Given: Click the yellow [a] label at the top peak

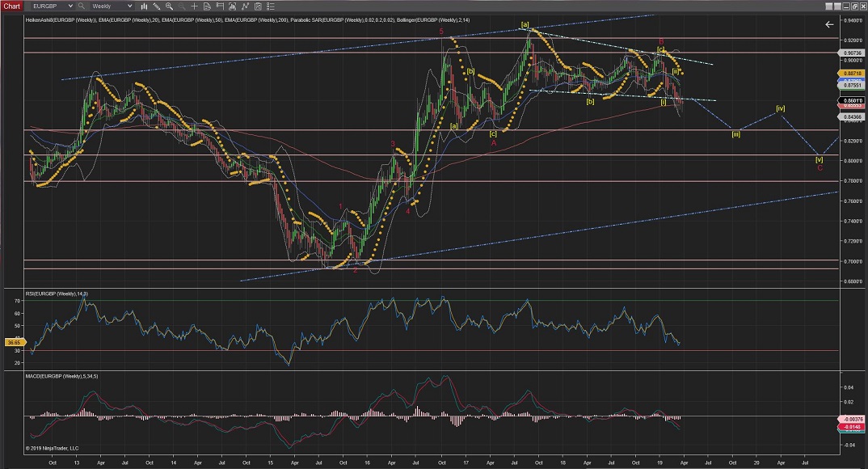Looking at the screenshot, I should [525, 24].
